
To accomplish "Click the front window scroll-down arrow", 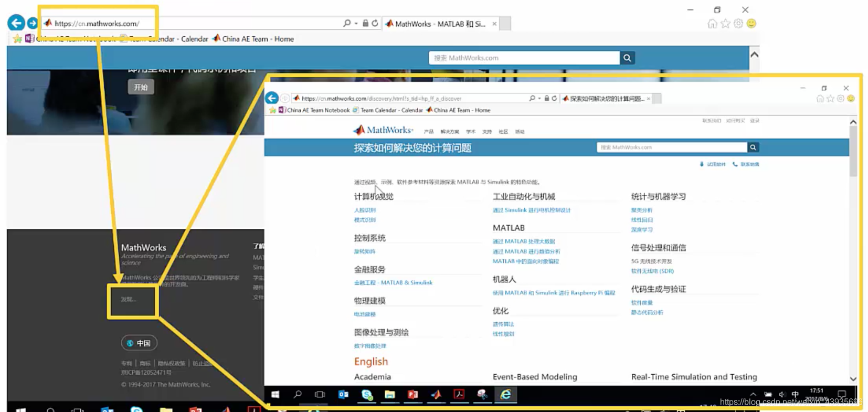I will 853,379.
